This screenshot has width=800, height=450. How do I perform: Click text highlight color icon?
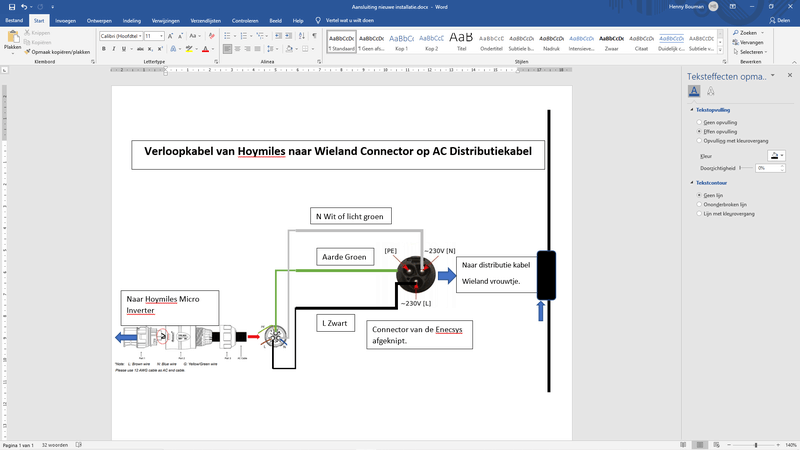coord(189,49)
